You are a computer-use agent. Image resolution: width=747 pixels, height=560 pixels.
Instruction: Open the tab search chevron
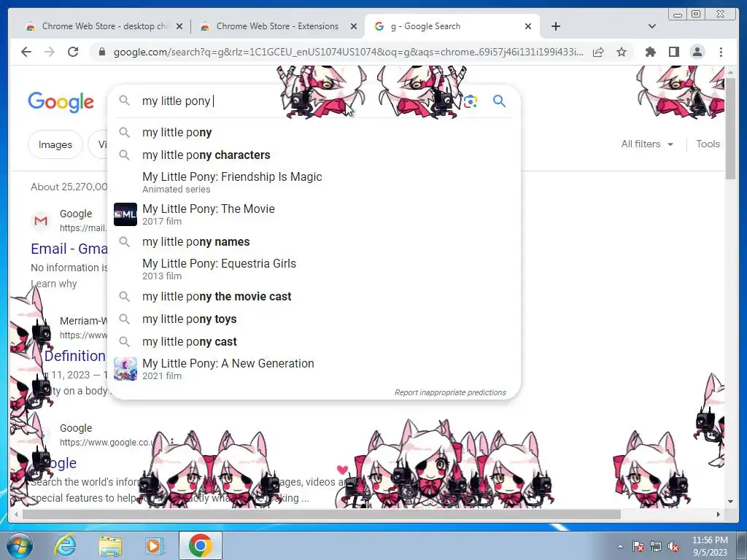point(652,26)
